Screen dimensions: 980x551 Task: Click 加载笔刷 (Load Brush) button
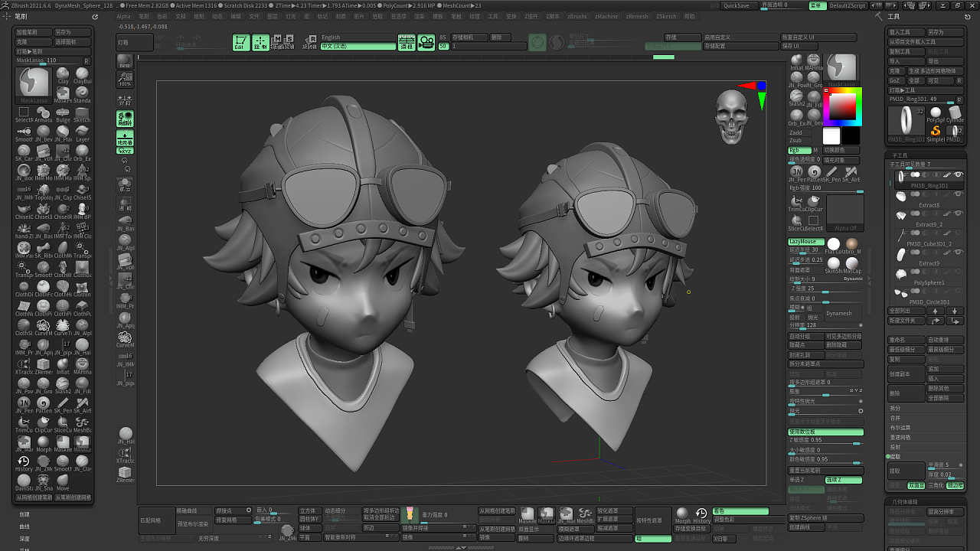[33, 33]
